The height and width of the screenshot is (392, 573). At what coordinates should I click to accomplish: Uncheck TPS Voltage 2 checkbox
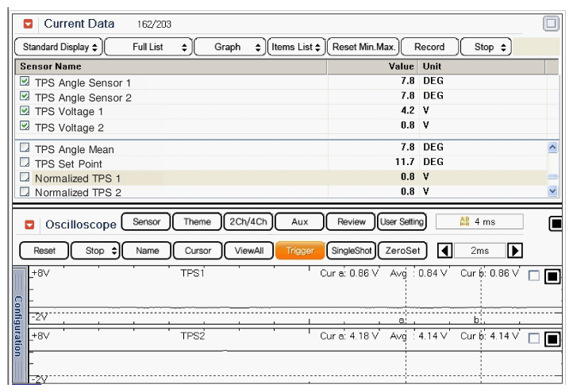coord(24,126)
